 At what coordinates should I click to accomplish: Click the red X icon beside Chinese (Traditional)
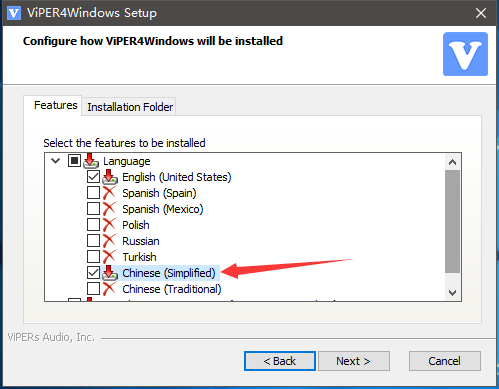point(109,289)
